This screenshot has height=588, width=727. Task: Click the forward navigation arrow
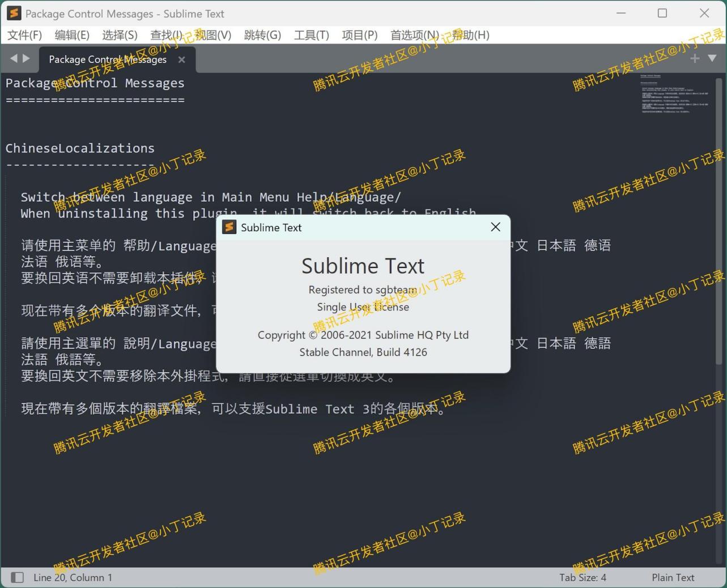27,58
